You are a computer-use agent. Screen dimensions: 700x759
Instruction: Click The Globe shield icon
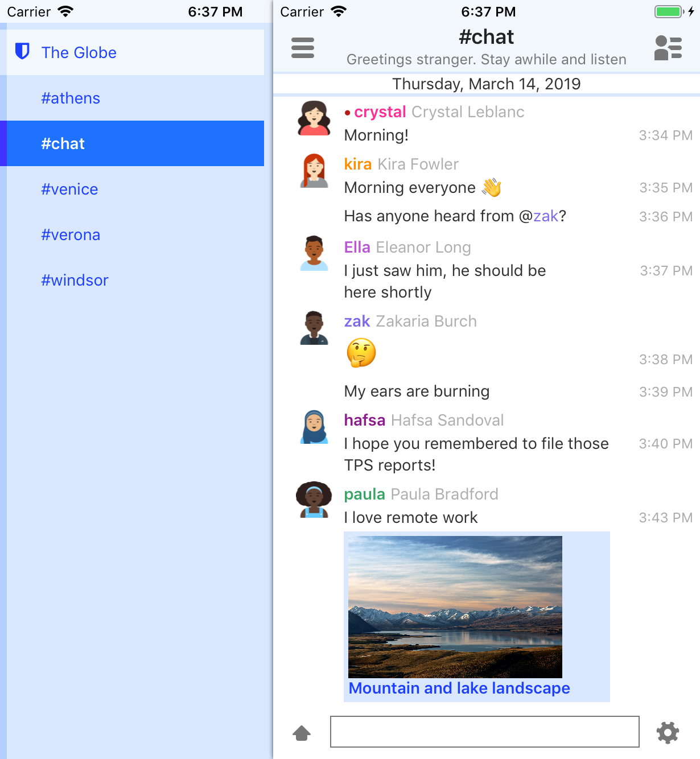tap(22, 52)
